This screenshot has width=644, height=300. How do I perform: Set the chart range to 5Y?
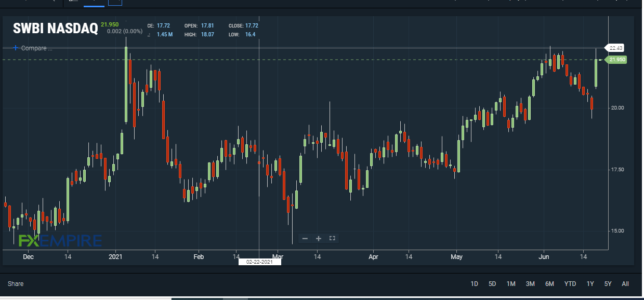click(608, 284)
